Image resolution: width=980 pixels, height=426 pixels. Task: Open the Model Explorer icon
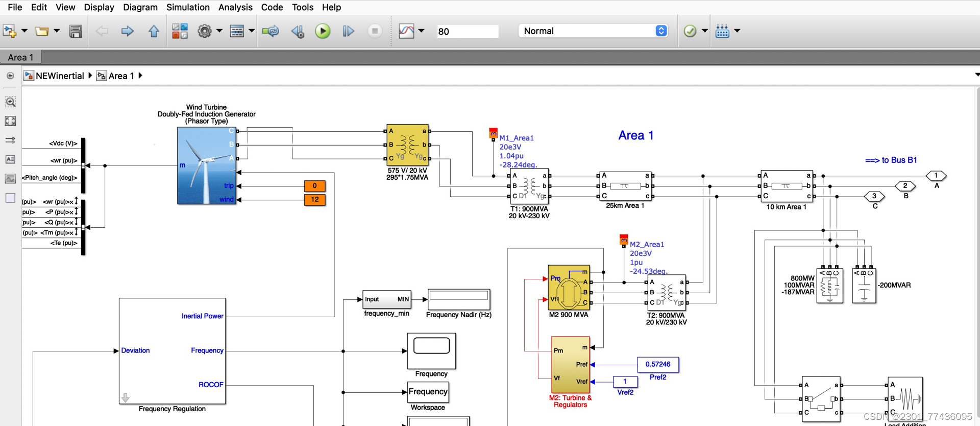click(237, 31)
